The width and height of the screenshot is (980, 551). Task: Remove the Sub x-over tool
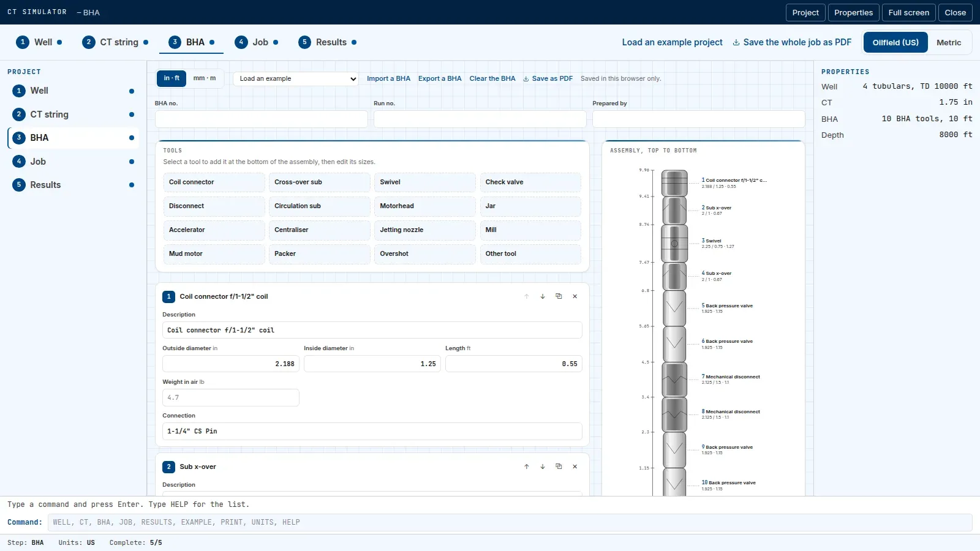coord(575,467)
